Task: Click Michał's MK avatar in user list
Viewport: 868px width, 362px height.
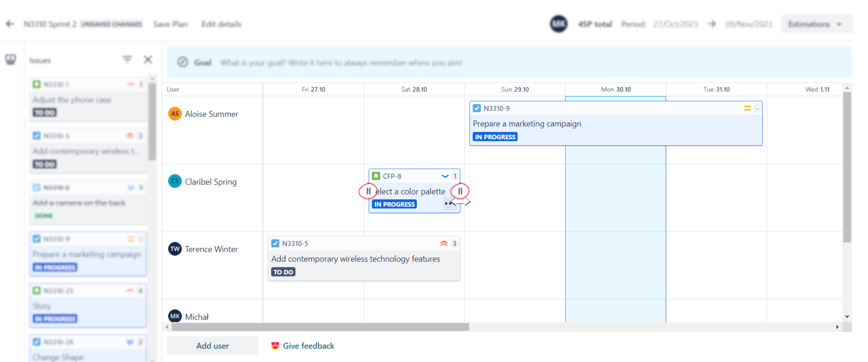Action: (x=175, y=316)
